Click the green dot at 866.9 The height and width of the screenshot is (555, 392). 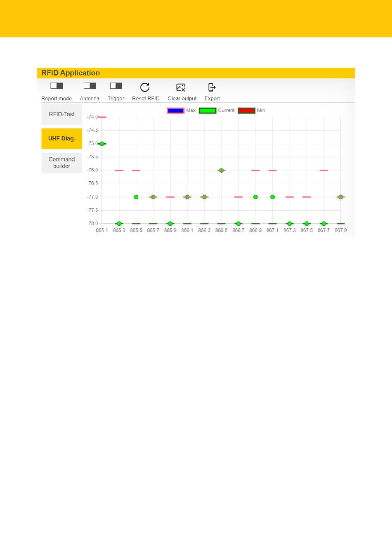[x=255, y=197]
